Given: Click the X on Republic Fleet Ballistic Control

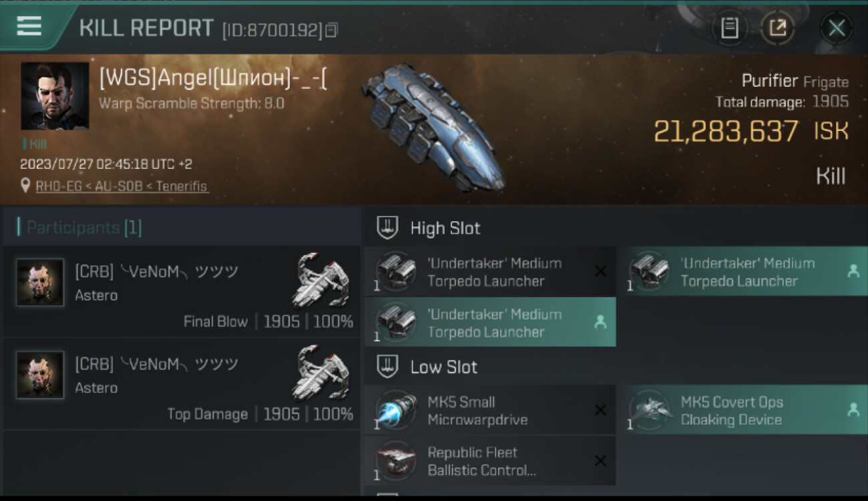Looking at the screenshot, I should click(x=600, y=461).
